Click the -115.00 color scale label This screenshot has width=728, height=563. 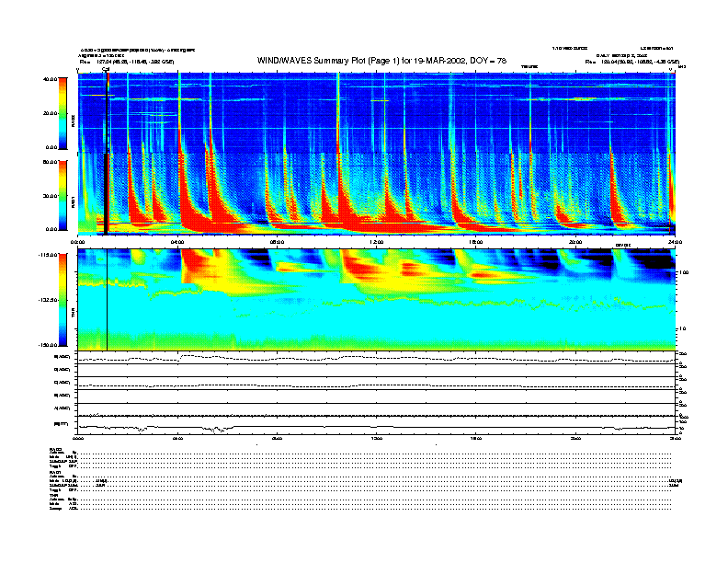click(x=48, y=255)
